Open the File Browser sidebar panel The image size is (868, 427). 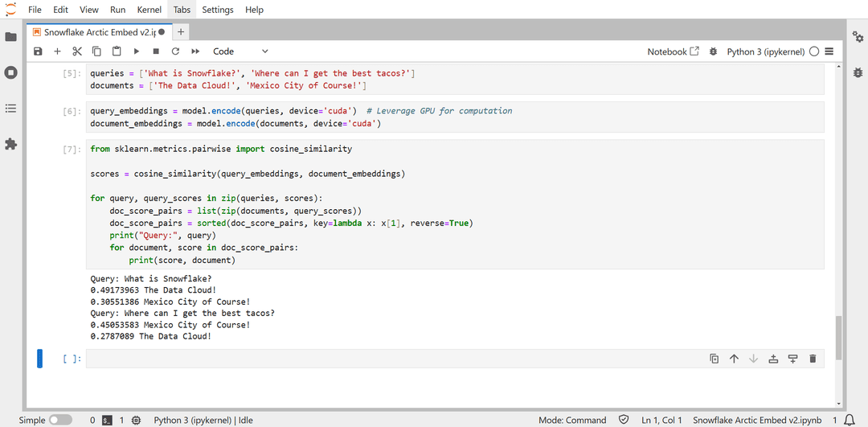point(10,36)
